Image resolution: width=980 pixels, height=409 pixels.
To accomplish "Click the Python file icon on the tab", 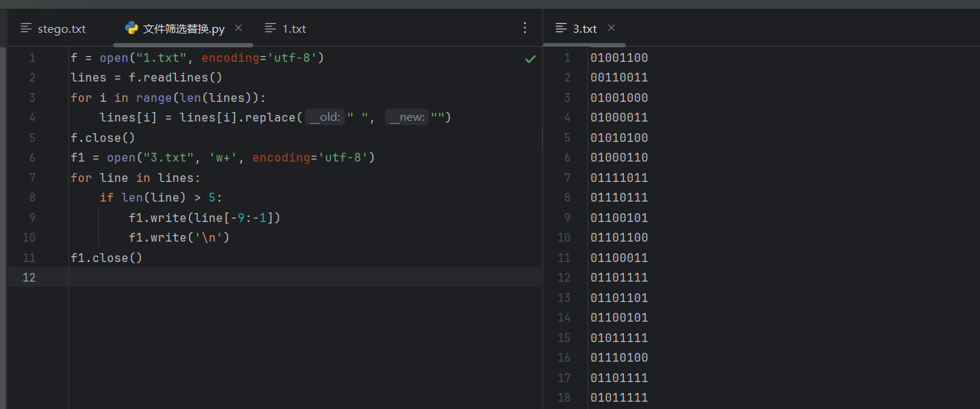I will coord(132,28).
